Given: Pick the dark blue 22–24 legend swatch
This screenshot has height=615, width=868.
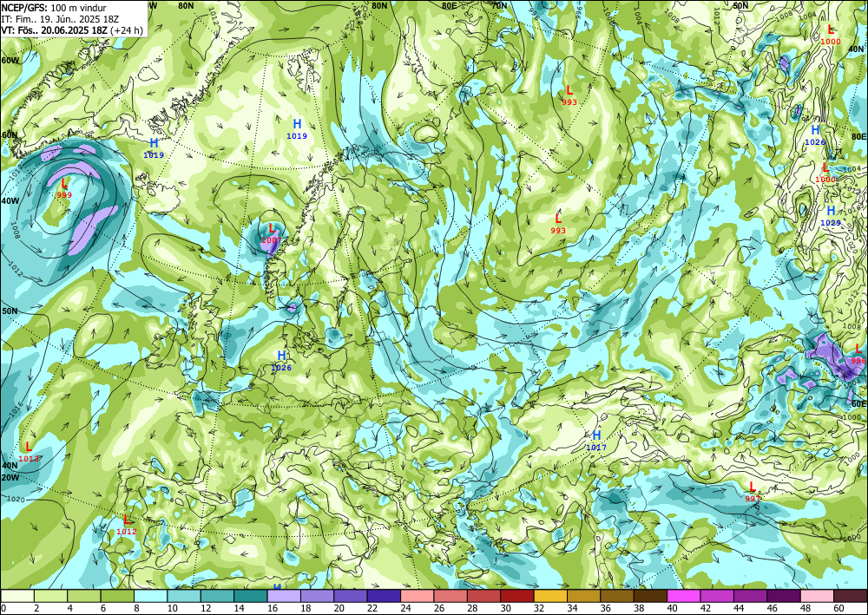Looking at the screenshot, I should (x=384, y=596).
